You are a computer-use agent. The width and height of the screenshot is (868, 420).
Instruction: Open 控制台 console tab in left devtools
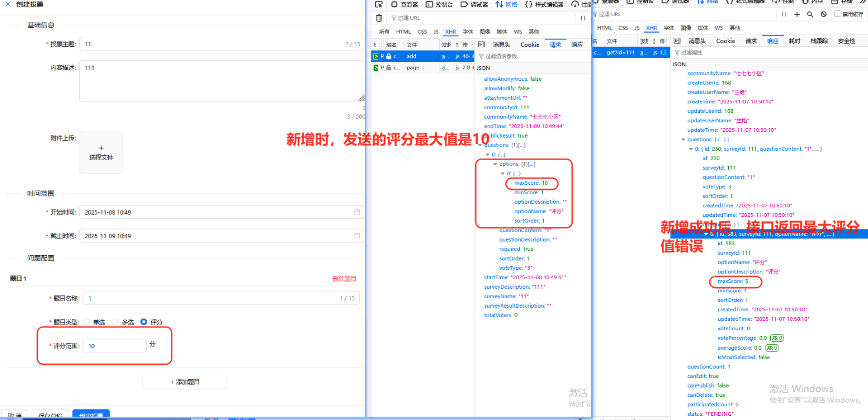coord(439,4)
